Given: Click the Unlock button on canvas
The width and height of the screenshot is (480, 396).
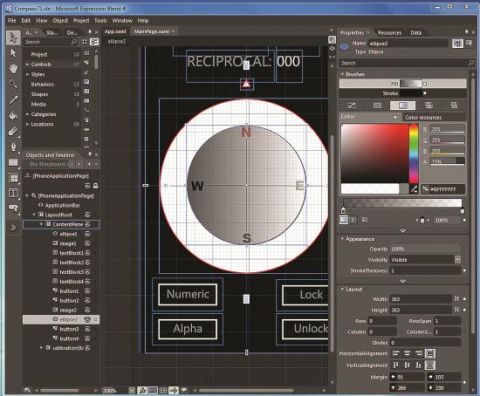Looking at the screenshot, I should click(x=305, y=329).
